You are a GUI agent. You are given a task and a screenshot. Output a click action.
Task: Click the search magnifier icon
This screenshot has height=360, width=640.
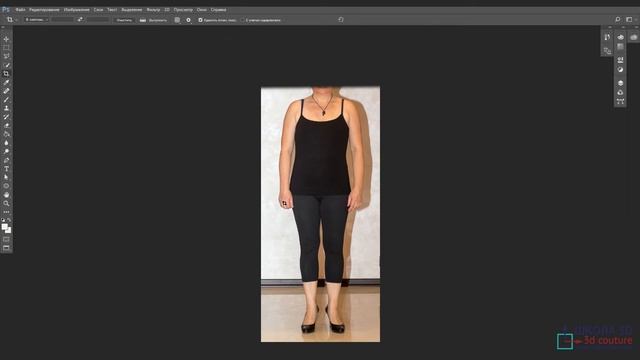[x=618, y=19]
